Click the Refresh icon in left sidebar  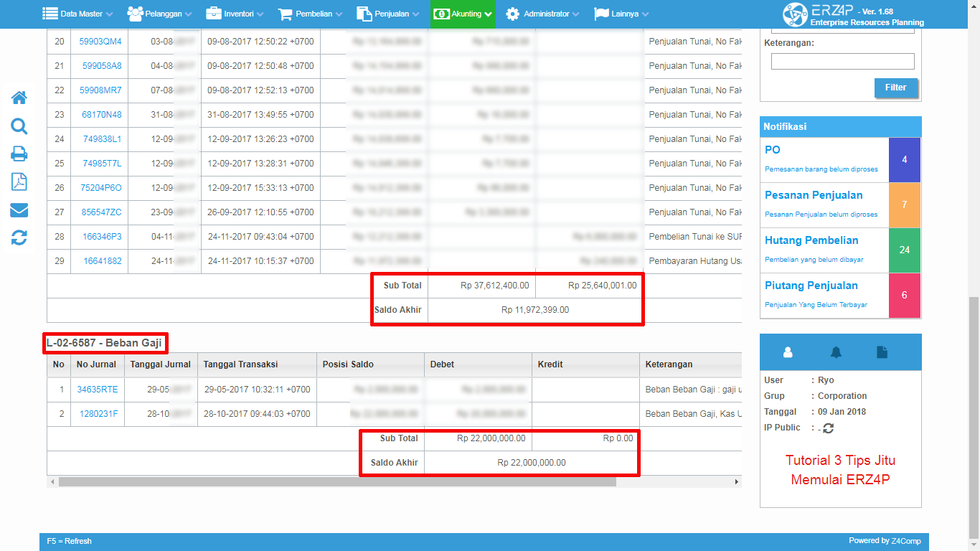pyautogui.click(x=19, y=237)
